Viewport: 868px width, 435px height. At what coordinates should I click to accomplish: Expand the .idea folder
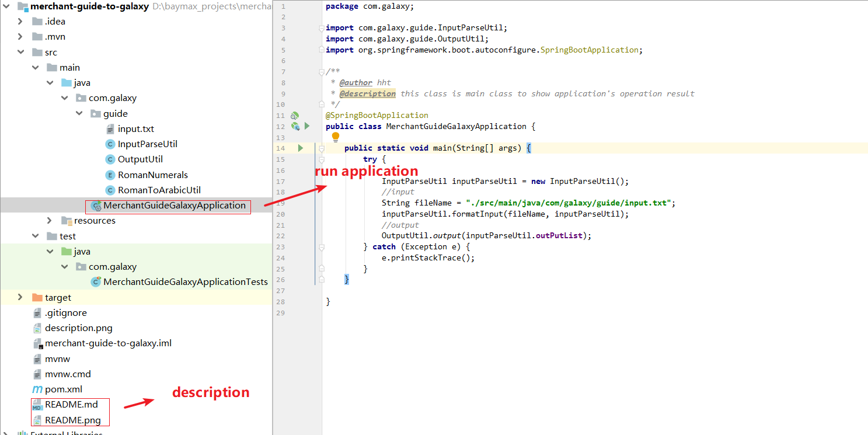coord(20,22)
